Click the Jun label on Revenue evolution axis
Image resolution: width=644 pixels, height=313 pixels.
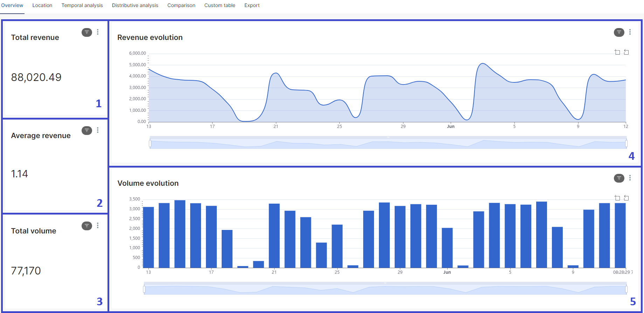451,127
